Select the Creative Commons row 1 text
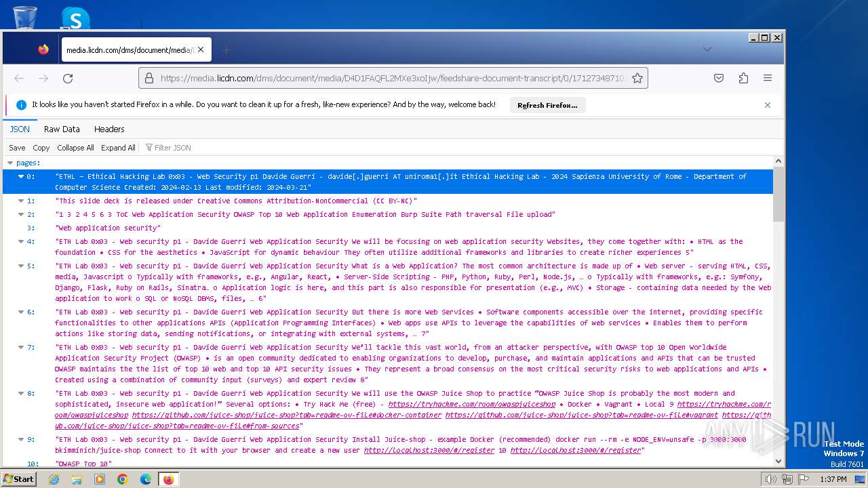868x488 pixels. (x=236, y=201)
